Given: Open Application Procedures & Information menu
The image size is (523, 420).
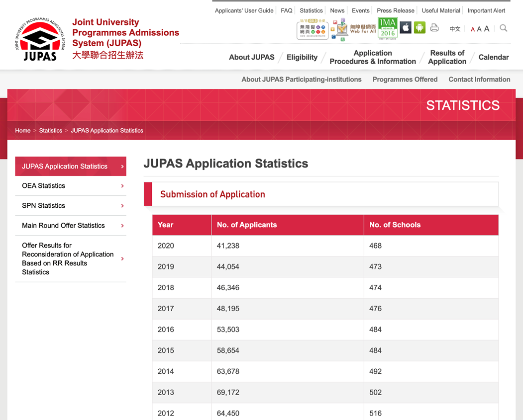Looking at the screenshot, I should tap(373, 57).
